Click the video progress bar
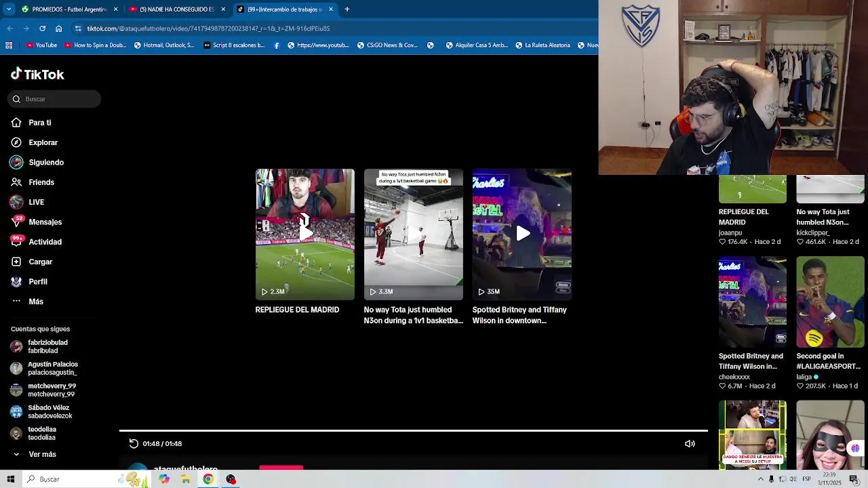 pyautogui.click(x=414, y=430)
